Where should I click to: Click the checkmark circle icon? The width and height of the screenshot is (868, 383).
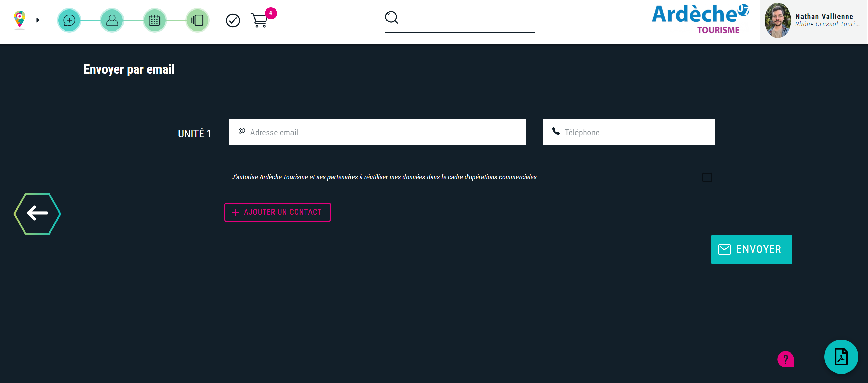coord(233,21)
